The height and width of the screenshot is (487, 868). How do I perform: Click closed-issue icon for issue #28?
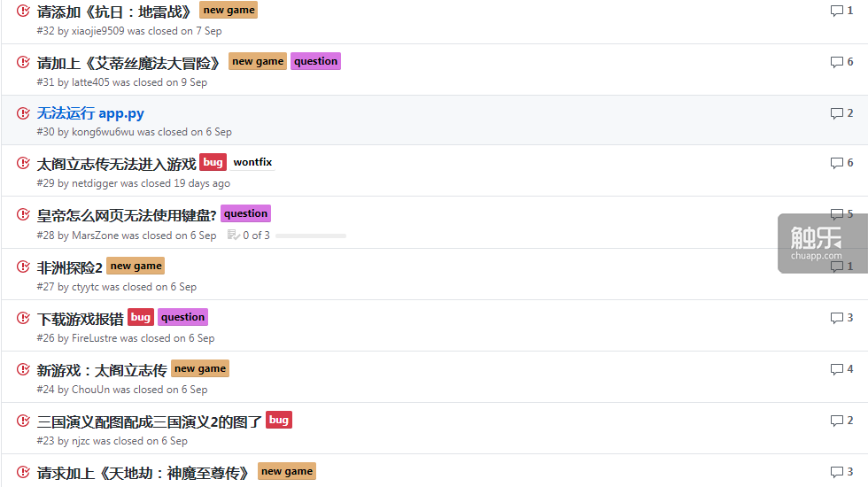23,214
